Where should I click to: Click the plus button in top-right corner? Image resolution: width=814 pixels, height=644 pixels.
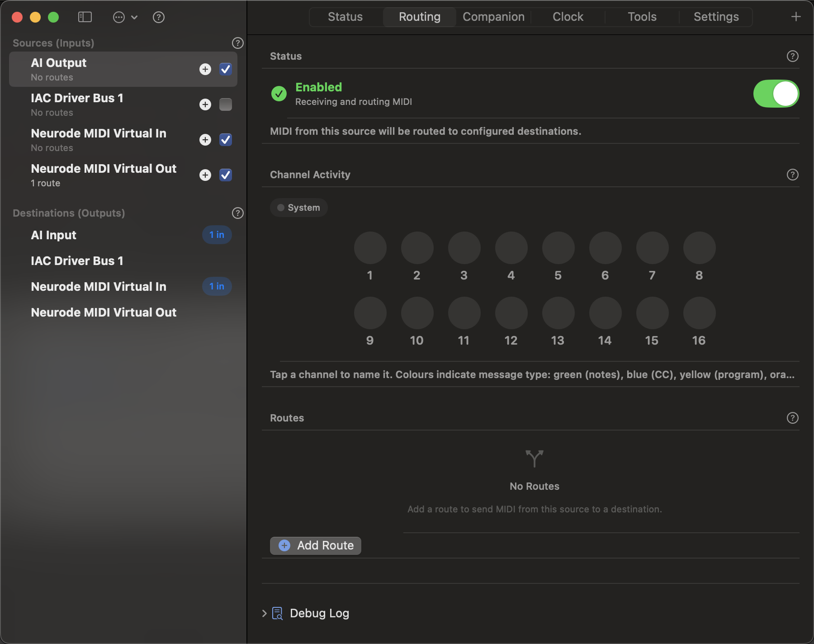(x=796, y=17)
